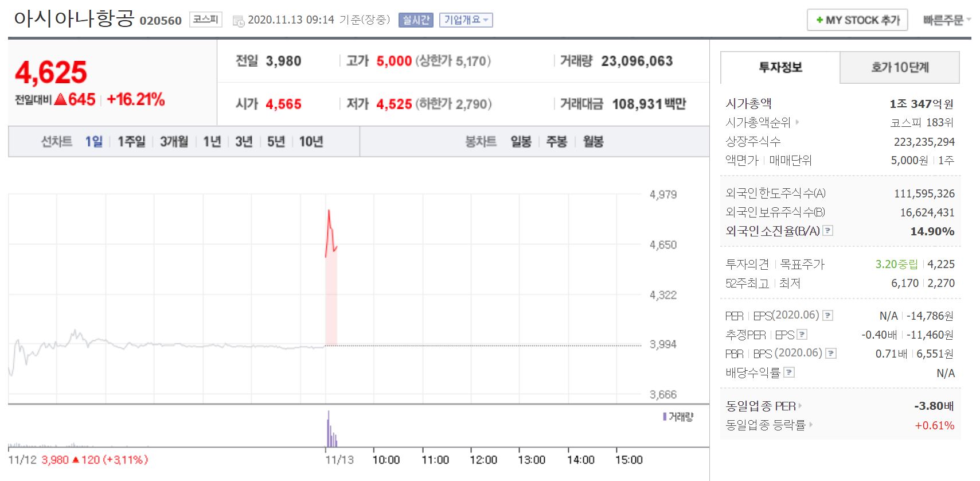Click the 전일 value 3,980 in header

coord(283,61)
